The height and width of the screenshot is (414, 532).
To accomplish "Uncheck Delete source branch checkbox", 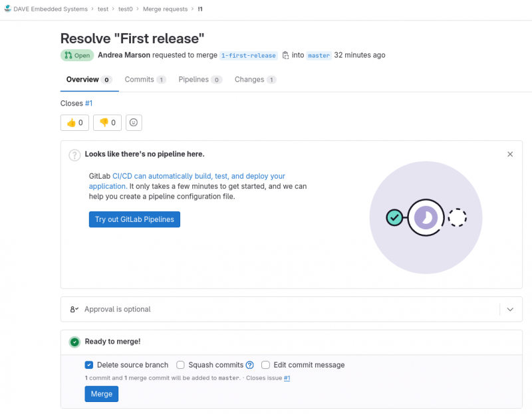I will click(88, 365).
